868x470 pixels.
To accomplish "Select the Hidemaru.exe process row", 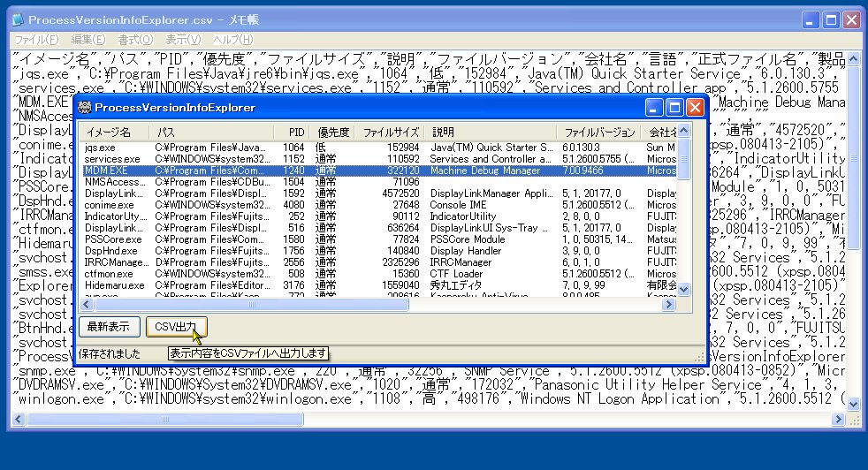I will click(x=379, y=285).
